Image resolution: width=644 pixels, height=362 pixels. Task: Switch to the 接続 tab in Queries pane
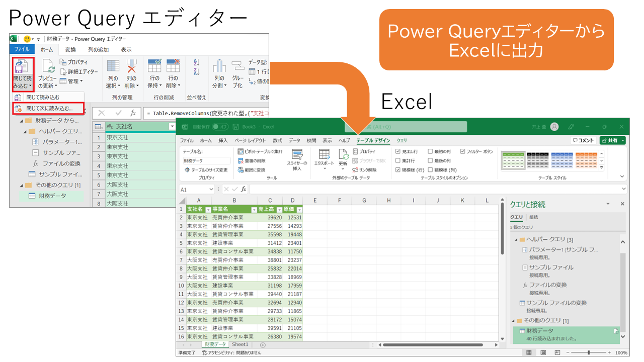[x=534, y=217]
